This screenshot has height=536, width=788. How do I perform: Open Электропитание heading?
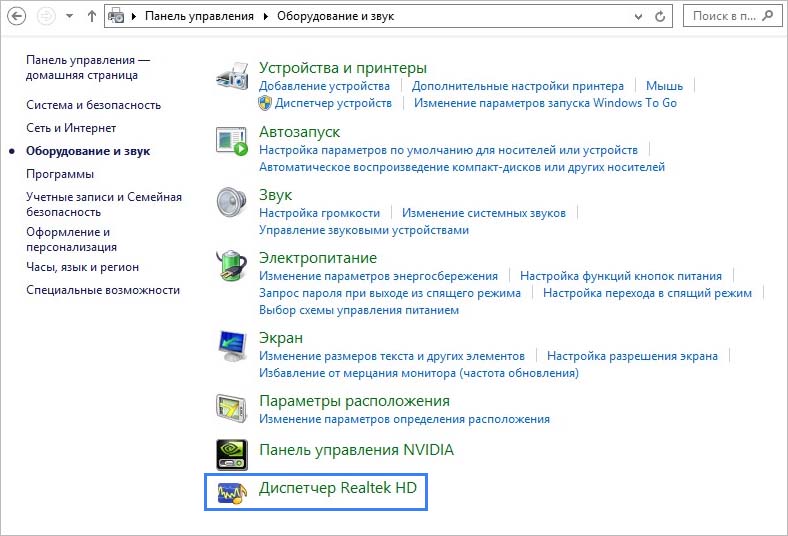pyautogui.click(x=318, y=258)
